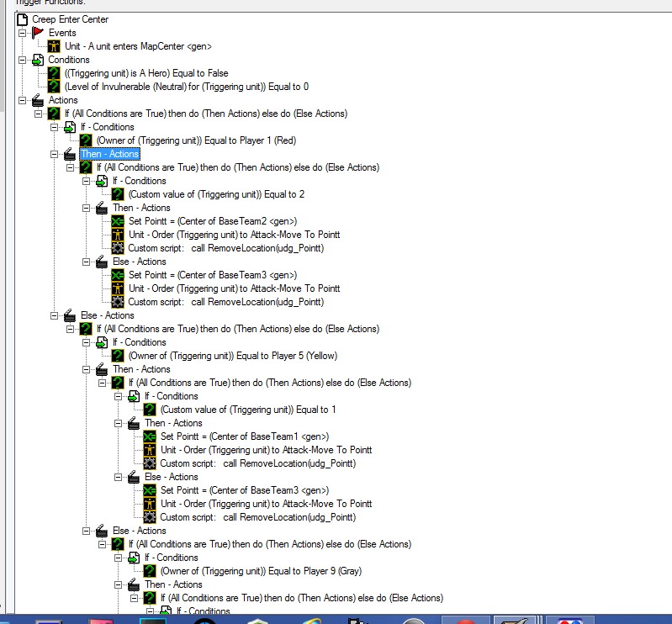
Task: Click the icon of the Player 9 (Gray) owner condition
Action: tap(150, 571)
